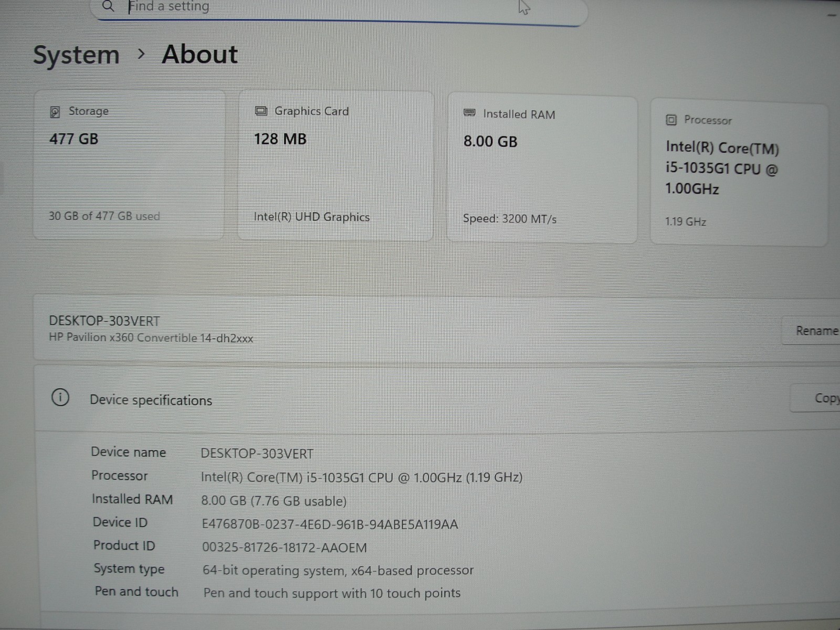The width and height of the screenshot is (840, 630).
Task: Click the '8.00 GB' RAM value in card
Action: click(x=490, y=142)
